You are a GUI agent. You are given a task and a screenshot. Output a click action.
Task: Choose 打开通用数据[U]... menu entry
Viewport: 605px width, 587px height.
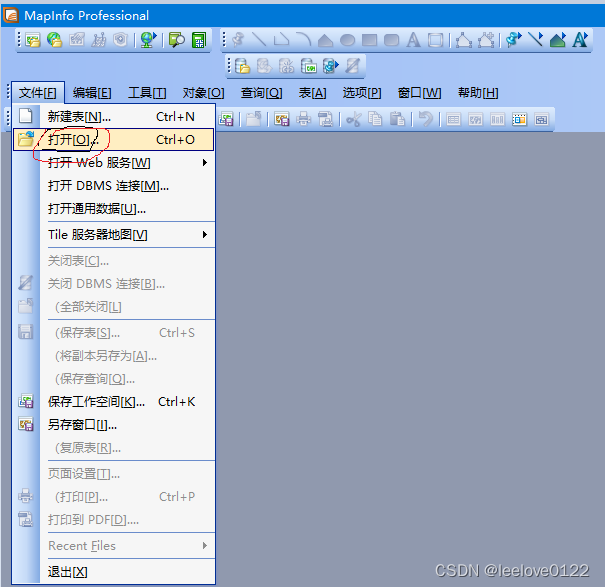(x=114, y=209)
